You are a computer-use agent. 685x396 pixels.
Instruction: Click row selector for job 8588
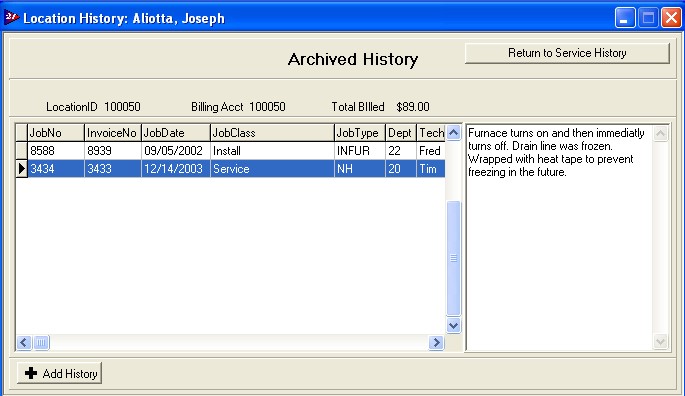(x=21, y=151)
